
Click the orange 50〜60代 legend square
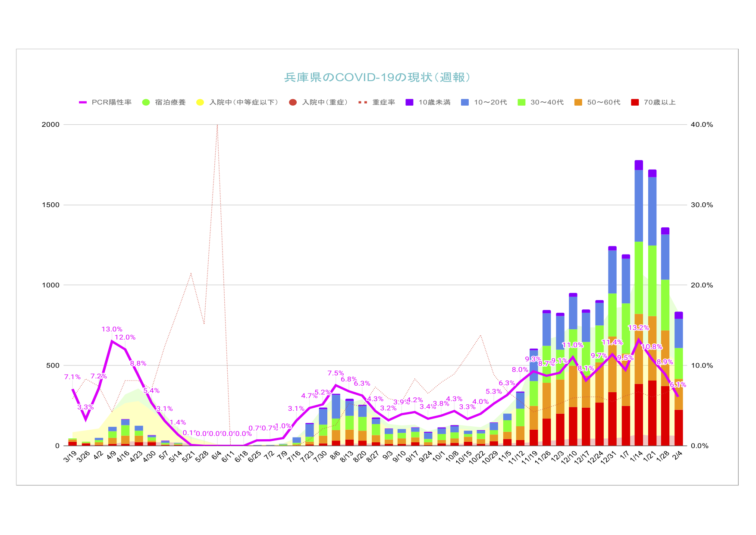click(x=578, y=102)
